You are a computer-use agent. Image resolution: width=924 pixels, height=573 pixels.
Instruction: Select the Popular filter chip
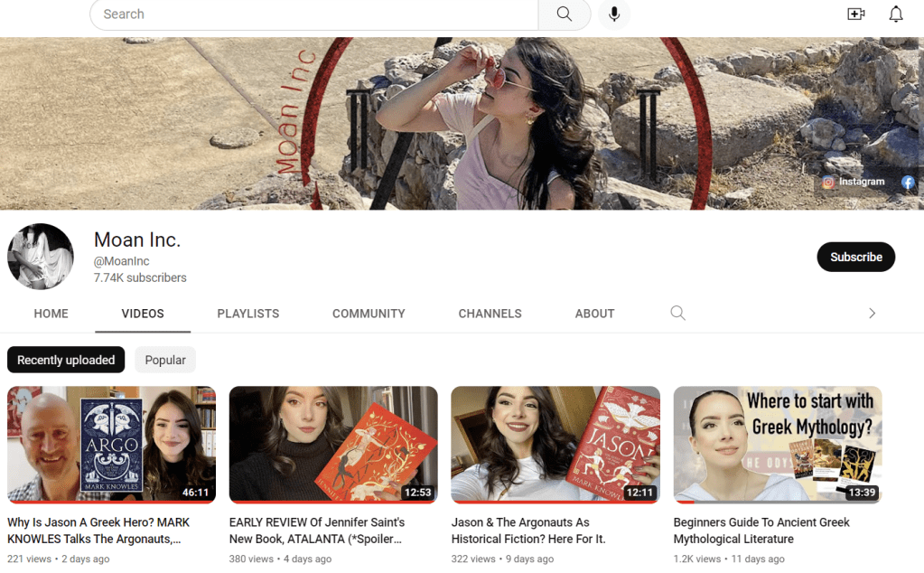coord(165,360)
